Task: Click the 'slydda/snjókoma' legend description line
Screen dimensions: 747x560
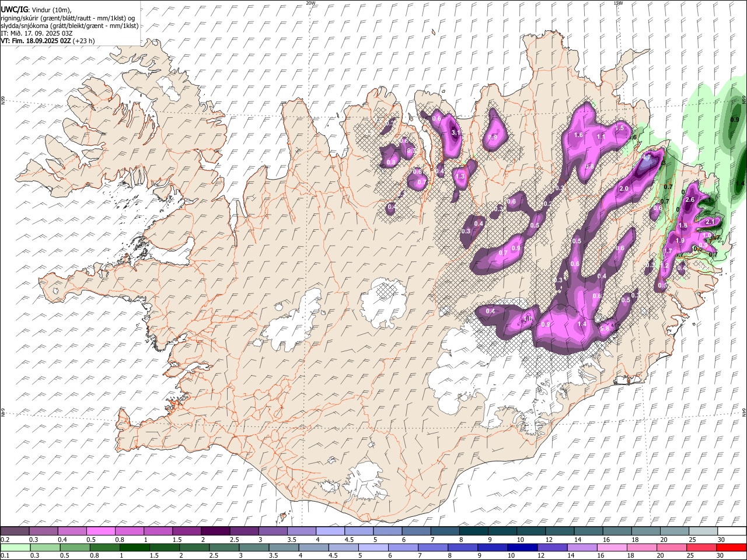Action: pyautogui.click(x=69, y=26)
